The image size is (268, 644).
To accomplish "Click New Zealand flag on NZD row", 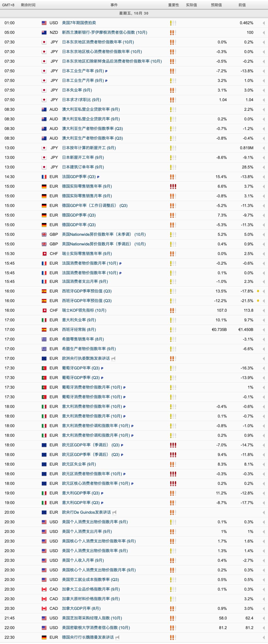I will pyautogui.click(x=44, y=32).
